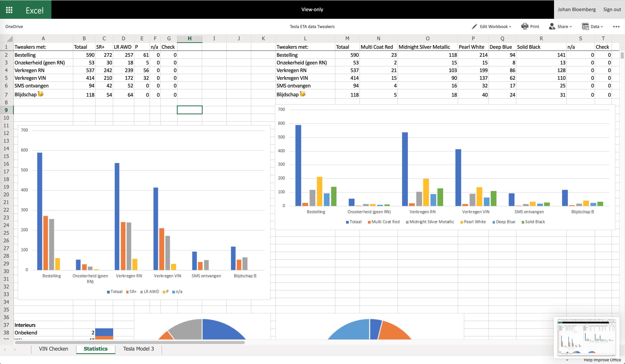
Task: Select column A header
Action: [43, 38]
